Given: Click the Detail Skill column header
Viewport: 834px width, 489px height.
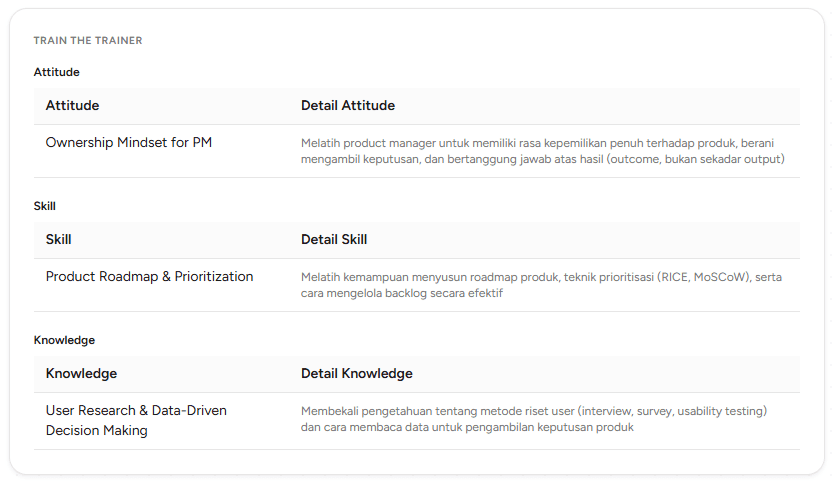Looking at the screenshot, I should [334, 239].
